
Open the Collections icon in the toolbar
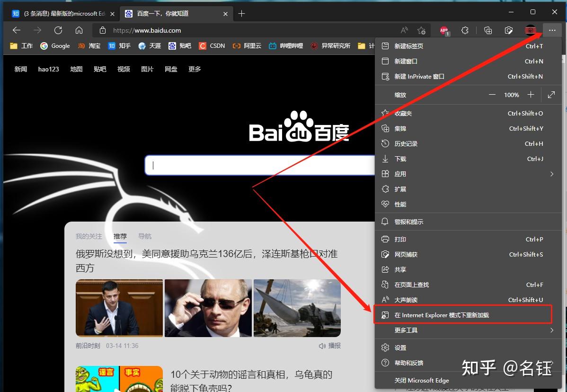[x=488, y=30]
